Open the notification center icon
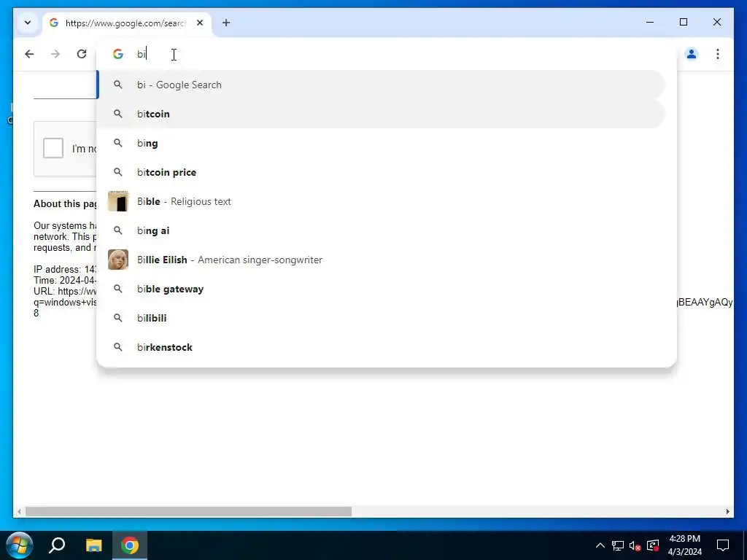This screenshot has height=560, width=747. coord(723,545)
